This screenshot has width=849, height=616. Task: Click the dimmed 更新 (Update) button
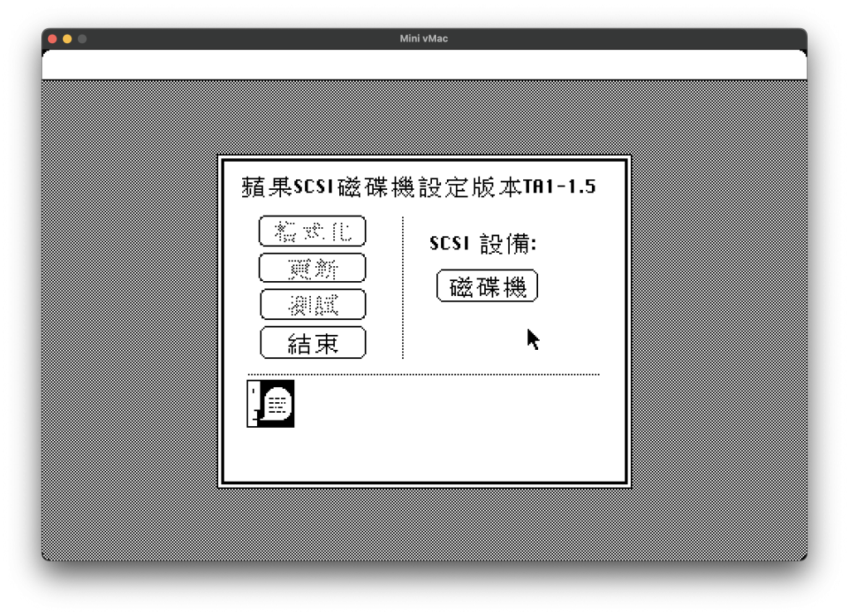[x=313, y=268]
